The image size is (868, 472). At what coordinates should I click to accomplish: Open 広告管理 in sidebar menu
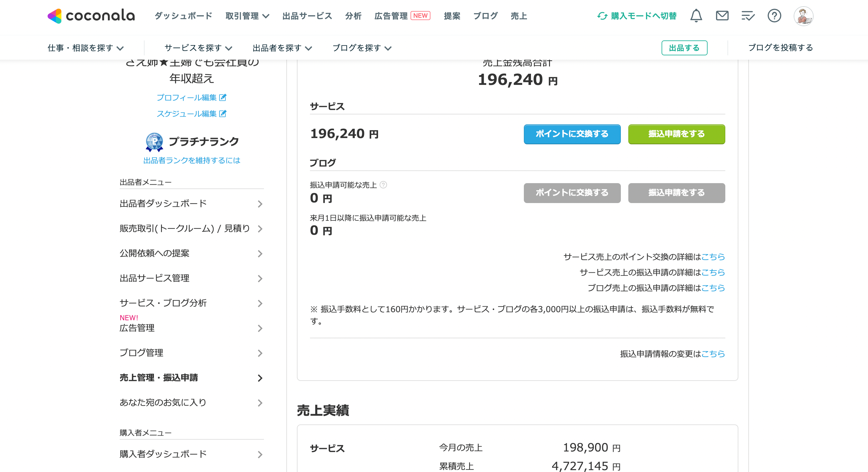tap(192, 328)
